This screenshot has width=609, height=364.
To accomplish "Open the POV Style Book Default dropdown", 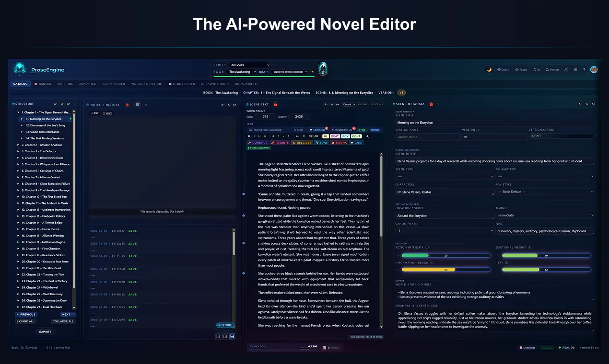I will [x=545, y=192].
